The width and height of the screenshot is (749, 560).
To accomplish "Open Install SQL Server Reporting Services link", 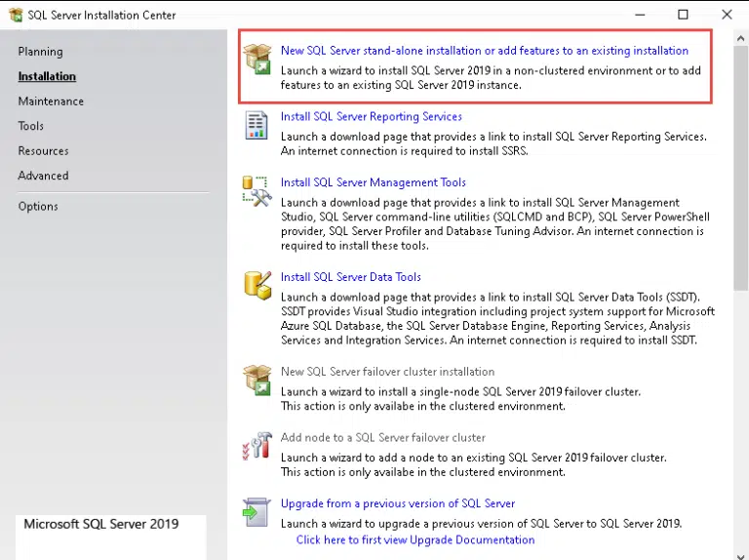I will 372,117.
